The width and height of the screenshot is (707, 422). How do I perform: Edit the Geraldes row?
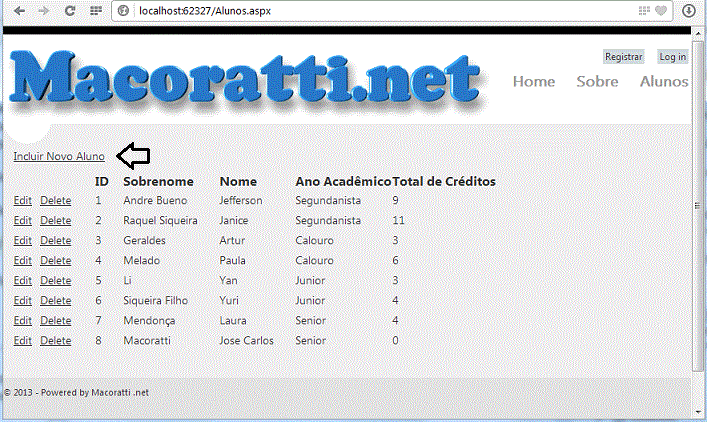[x=23, y=240]
